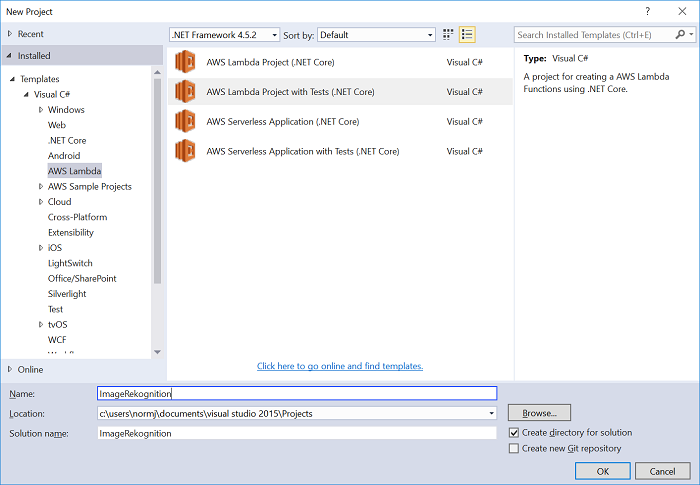Click OK to create the project
700x485 pixels.
click(603, 471)
